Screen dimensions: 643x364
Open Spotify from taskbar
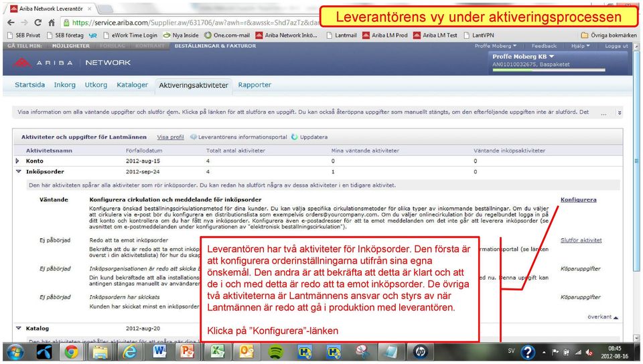click(x=275, y=352)
